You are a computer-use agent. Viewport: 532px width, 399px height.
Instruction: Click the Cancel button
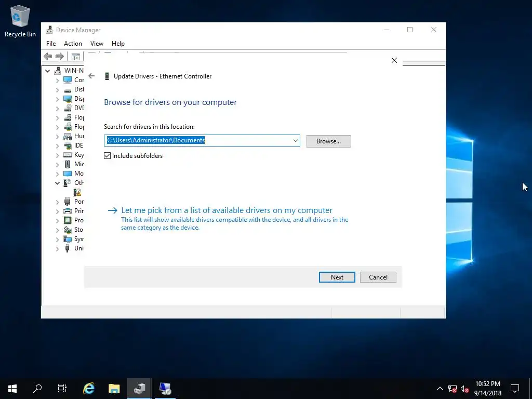pos(378,277)
